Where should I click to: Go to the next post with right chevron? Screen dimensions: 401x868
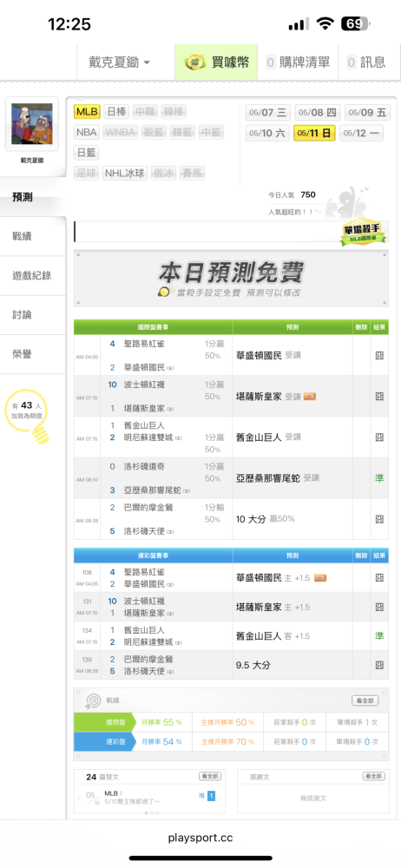[220, 798]
